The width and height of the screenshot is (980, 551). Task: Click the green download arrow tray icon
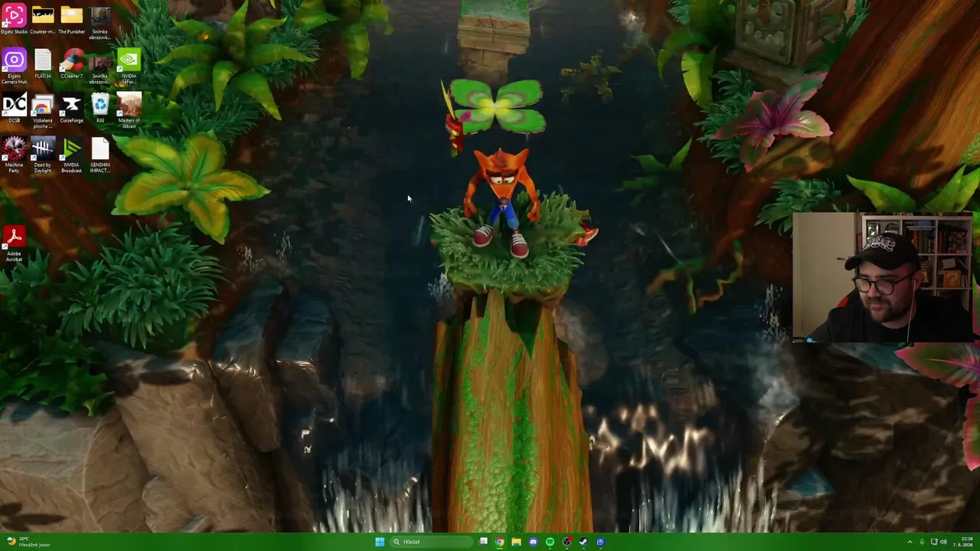922,542
